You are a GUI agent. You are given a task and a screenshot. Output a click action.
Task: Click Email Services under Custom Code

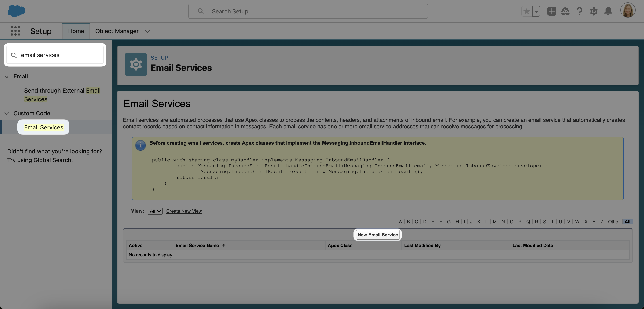[44, 127]
